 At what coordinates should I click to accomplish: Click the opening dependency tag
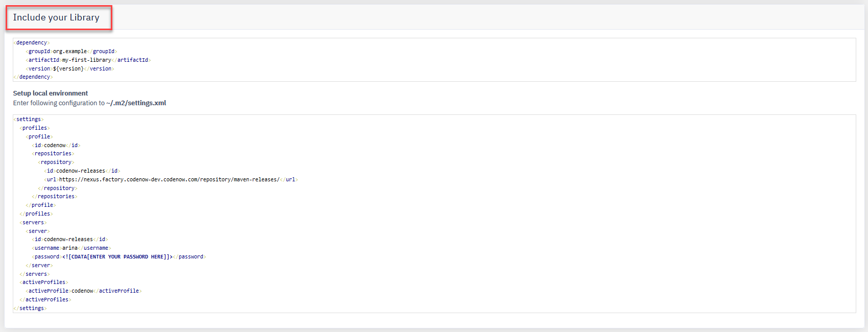coord(32,43)
